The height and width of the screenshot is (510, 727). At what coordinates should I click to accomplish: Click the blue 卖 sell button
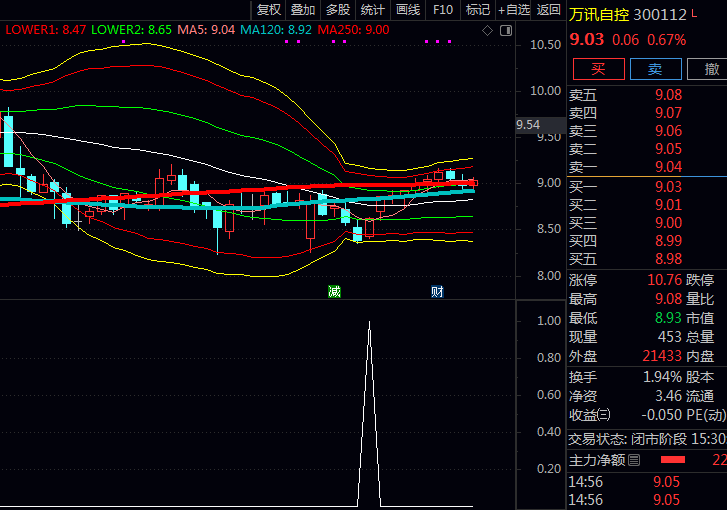pyautogui.click(x=656, y=69)
